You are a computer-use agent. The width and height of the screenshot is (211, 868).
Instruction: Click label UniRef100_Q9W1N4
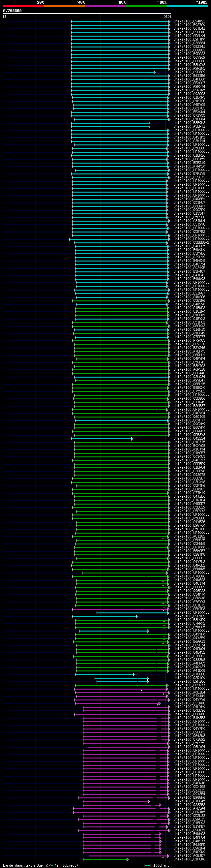189,849
